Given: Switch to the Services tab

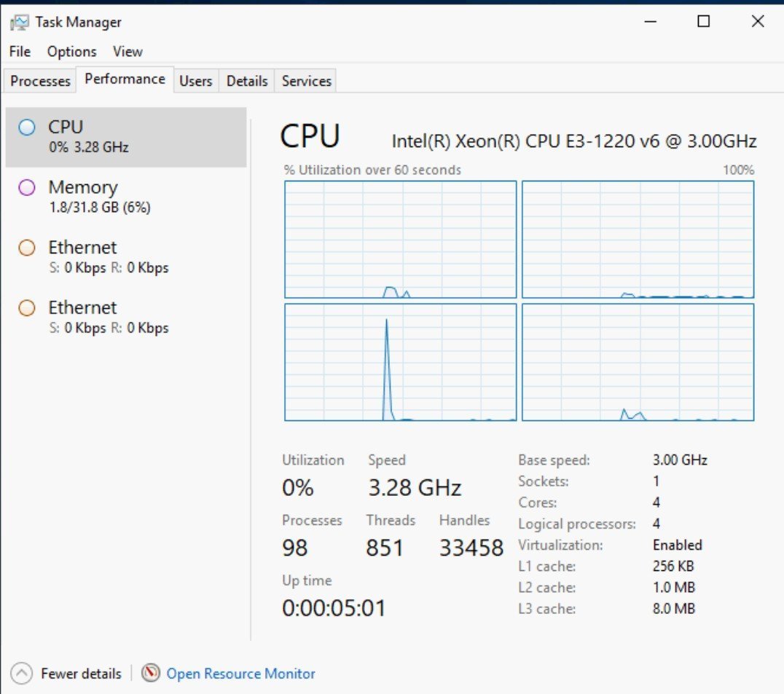Looking at the screenshot, I should pos(307,81).
